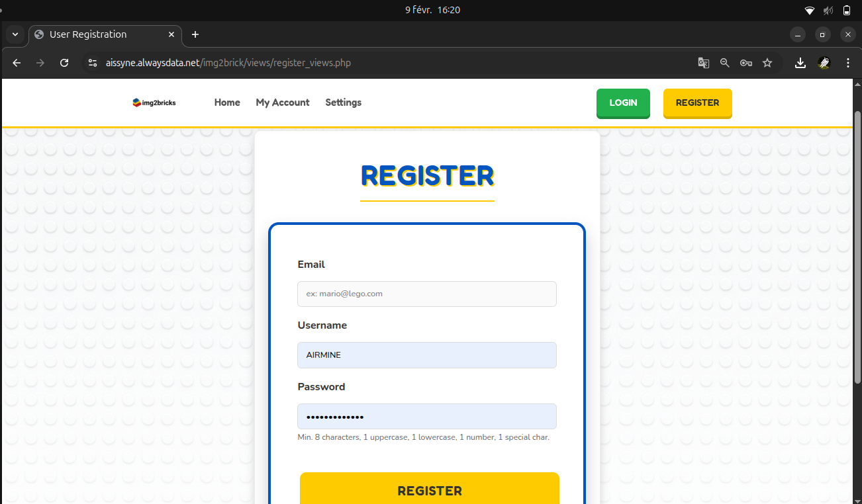Open the translate page icon
The width and height of the screenshot is (862, 504).
704,63
